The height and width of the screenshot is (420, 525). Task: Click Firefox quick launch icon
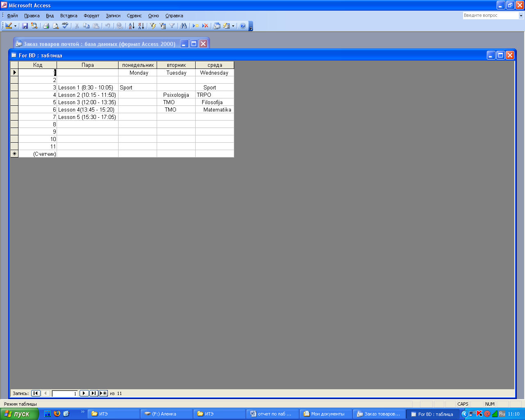[x=57, y=413]
